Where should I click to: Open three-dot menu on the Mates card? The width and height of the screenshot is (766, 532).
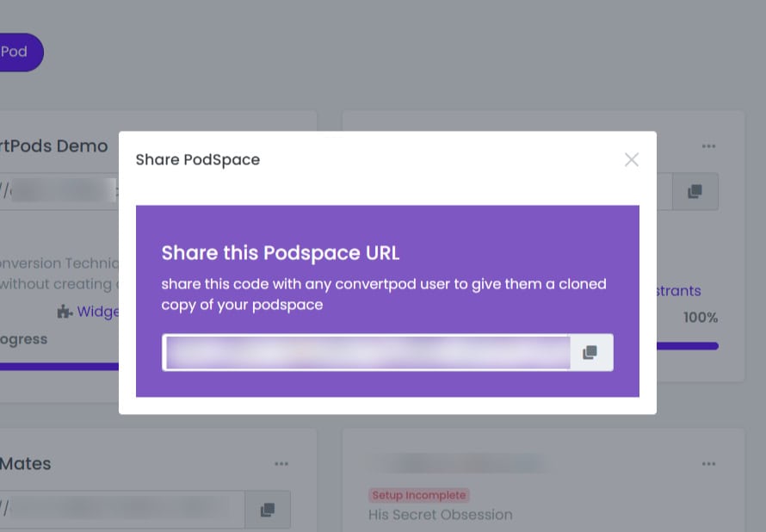point(281,464)
